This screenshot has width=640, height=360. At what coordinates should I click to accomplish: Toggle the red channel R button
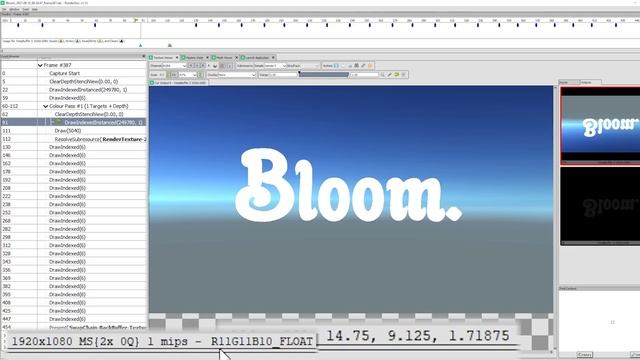(x=191, y=66)
